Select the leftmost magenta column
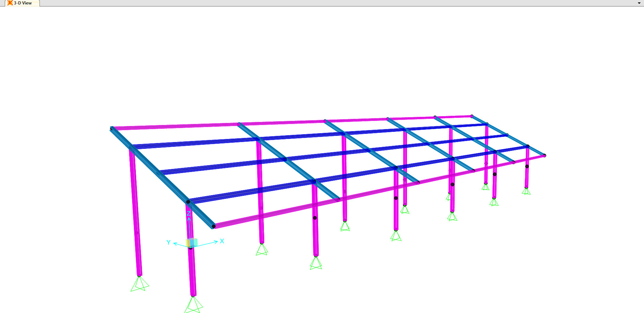 [x=135, y=211]
